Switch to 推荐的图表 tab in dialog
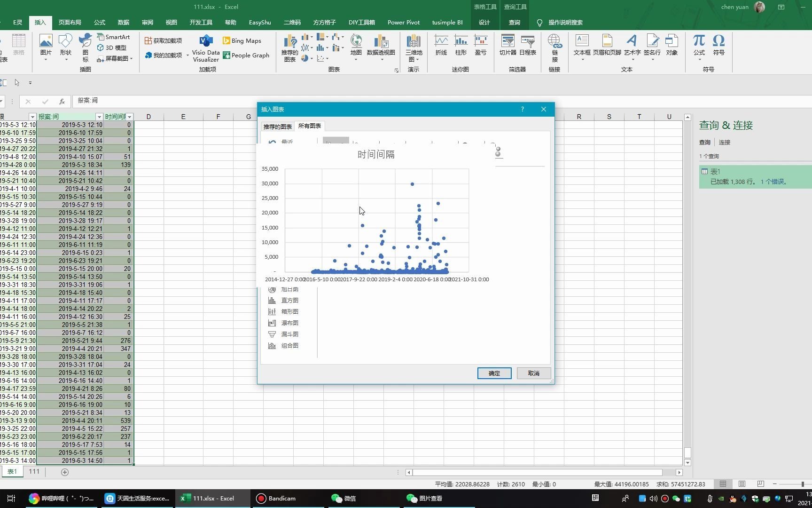This screenshot has width=812, height=508. tap(278, 127)
